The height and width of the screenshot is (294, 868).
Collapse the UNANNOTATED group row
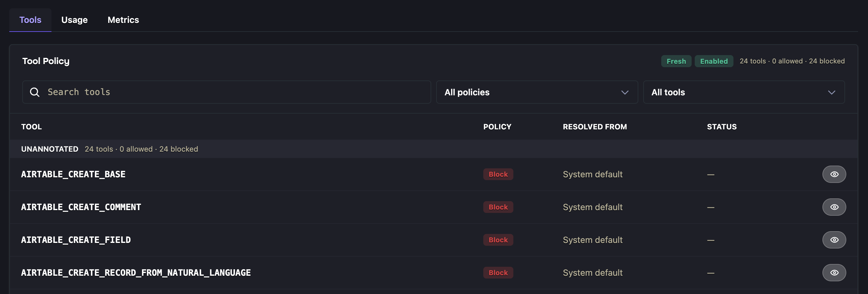point(434,149)
